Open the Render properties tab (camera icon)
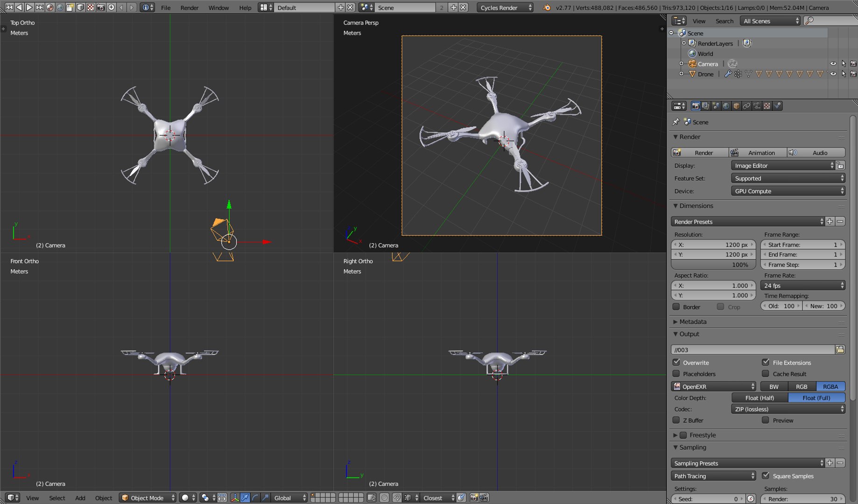858x504 pixels. pos(696,106)
